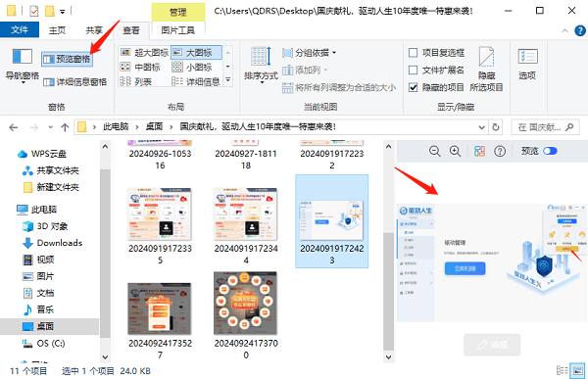The width and height of the screenshot is (588, 379).
Task: Click the Edit (编辑) button under preview
Action: 492,345
